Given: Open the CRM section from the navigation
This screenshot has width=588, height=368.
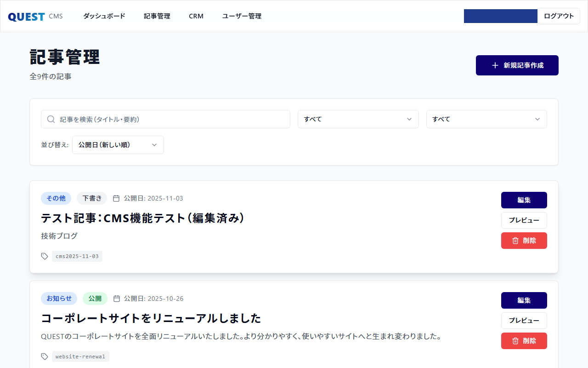Looking at the screenshot, I should [196, 16].
